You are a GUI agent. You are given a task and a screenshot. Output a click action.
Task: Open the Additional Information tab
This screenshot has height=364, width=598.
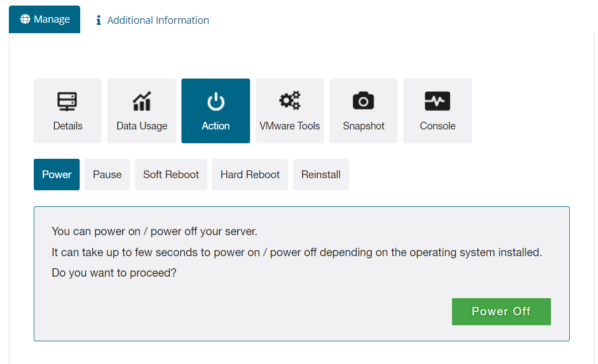pos(152,20)
